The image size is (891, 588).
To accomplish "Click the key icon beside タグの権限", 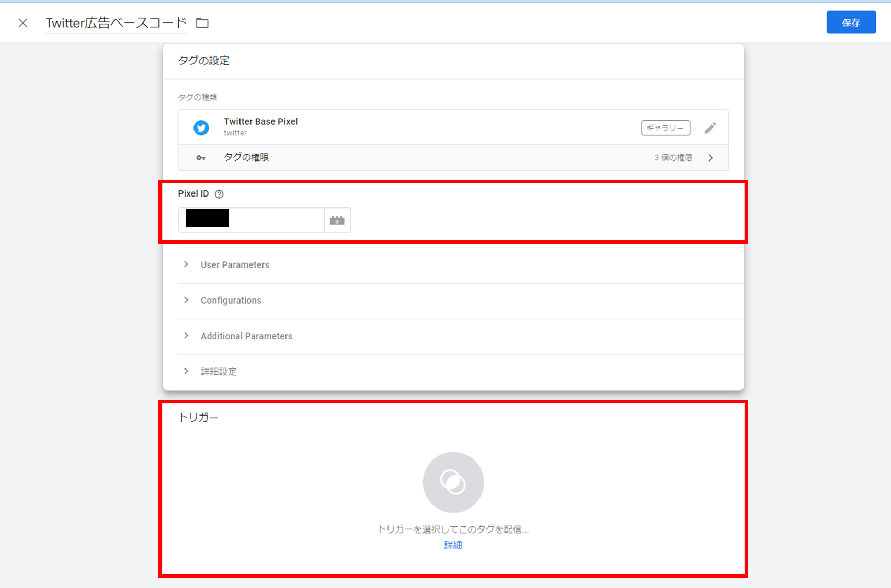I will click(x=201, y=158).
